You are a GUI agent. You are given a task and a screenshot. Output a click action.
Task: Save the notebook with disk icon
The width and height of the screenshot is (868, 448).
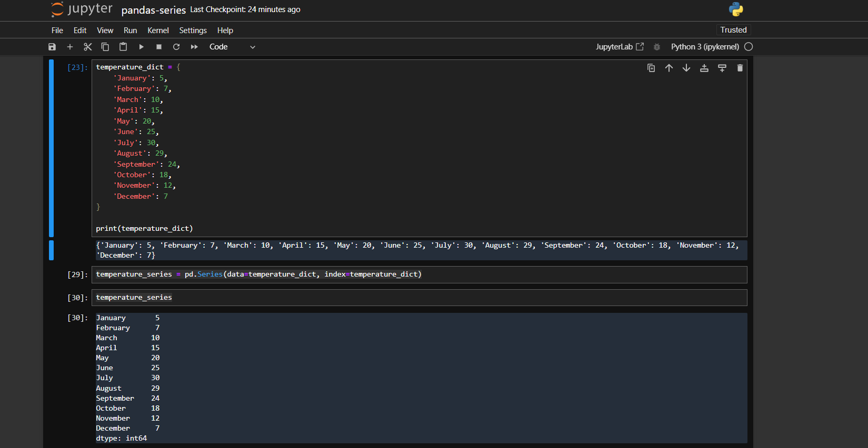pyautogui.click(x=52, y=47)
